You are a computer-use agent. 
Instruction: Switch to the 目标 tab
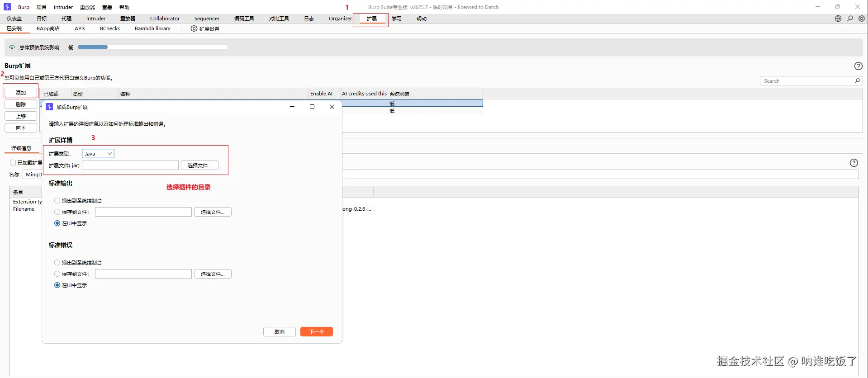[x=42, y=19]
